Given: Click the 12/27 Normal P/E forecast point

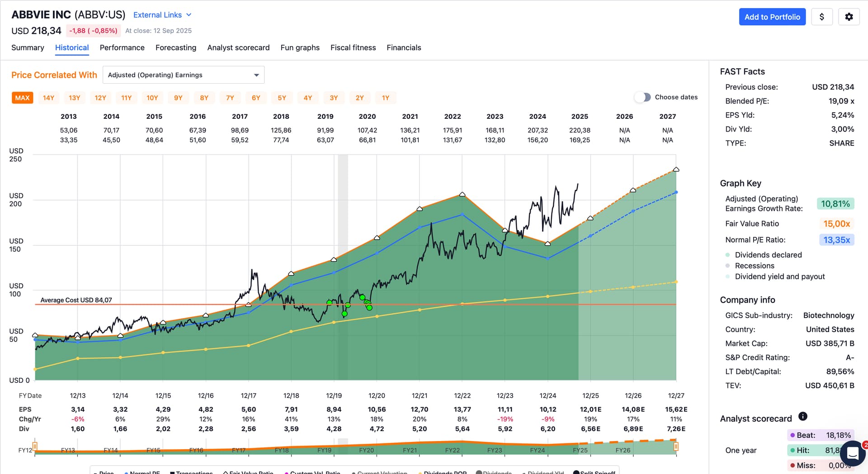Looking at the screenshot, I should [x=676, y=192].
